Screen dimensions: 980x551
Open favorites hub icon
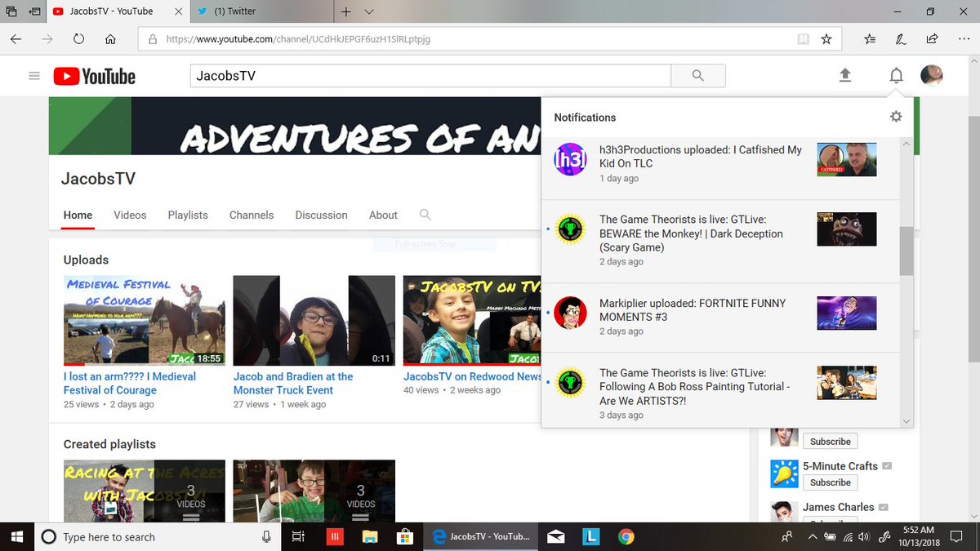(x=870, y=38)
